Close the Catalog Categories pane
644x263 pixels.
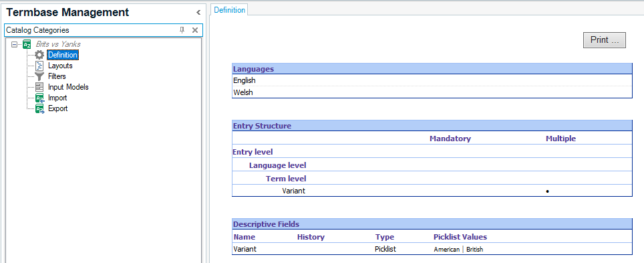pyautogui.click(x=195, y=30)
